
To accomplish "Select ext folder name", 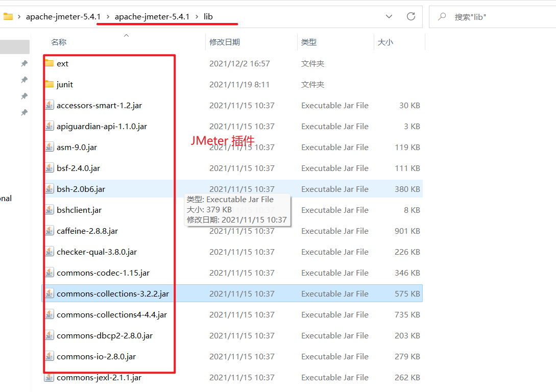I will coord(62,64).
